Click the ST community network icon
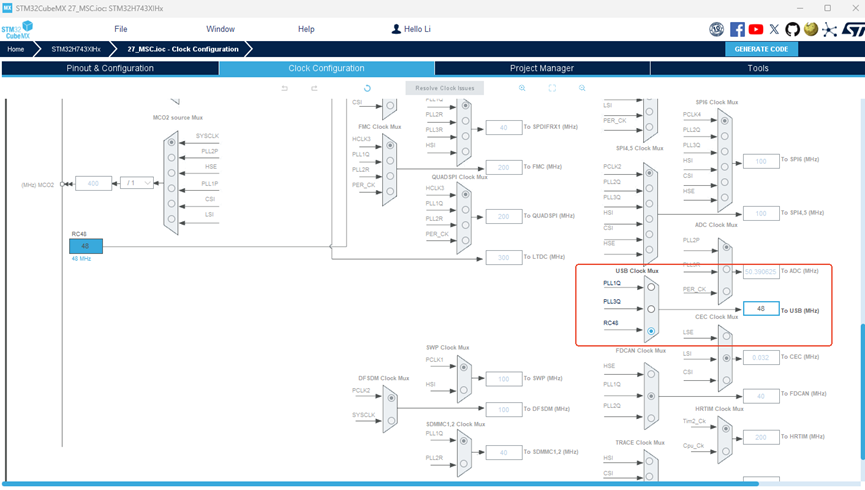 [x=829, y=29]
